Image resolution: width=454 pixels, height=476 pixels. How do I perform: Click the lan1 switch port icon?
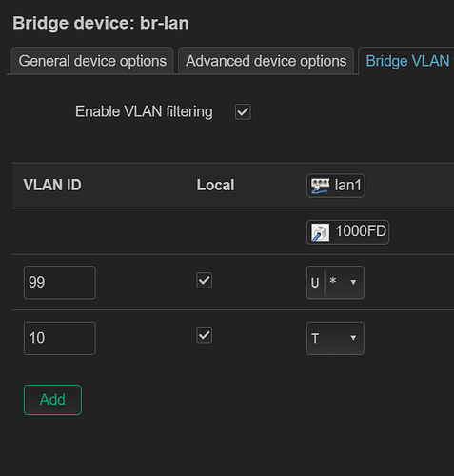tap(320, 186)
